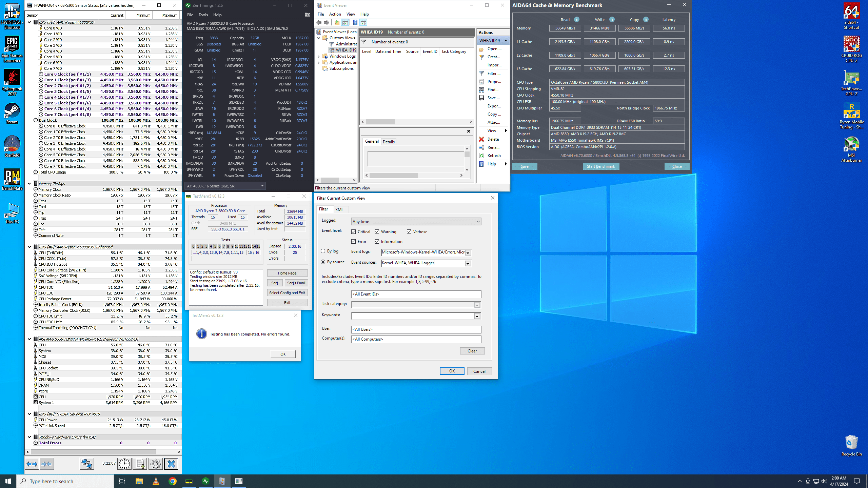Click Event Viewer up-folder toolbar icon
This screenshot has width=868, height=488.
coord(337,22)
